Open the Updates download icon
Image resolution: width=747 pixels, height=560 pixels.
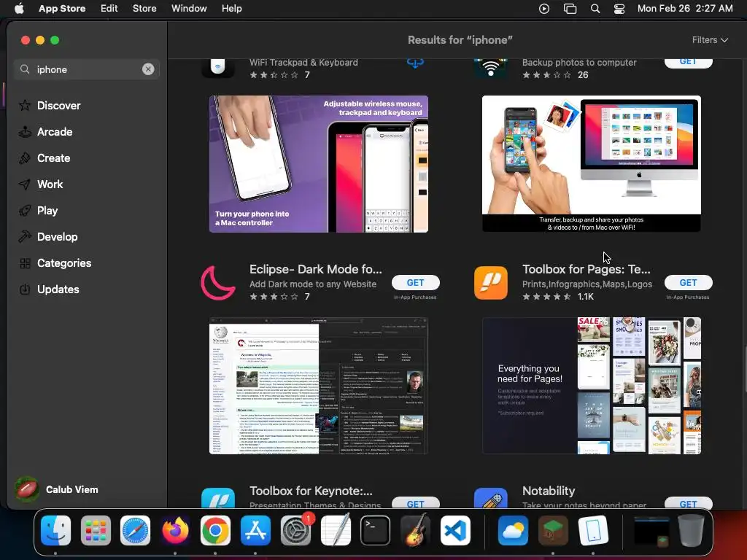tap(25, 289)
